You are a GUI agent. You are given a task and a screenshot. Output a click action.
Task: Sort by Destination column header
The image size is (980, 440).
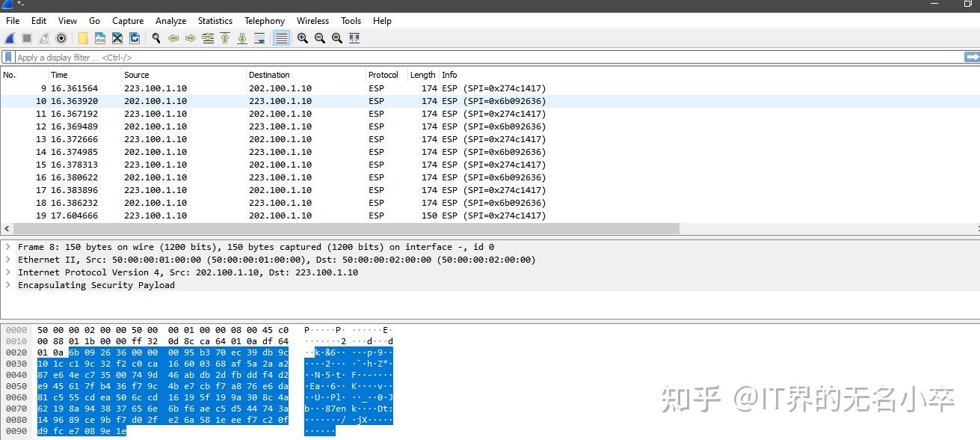(306, 75)
